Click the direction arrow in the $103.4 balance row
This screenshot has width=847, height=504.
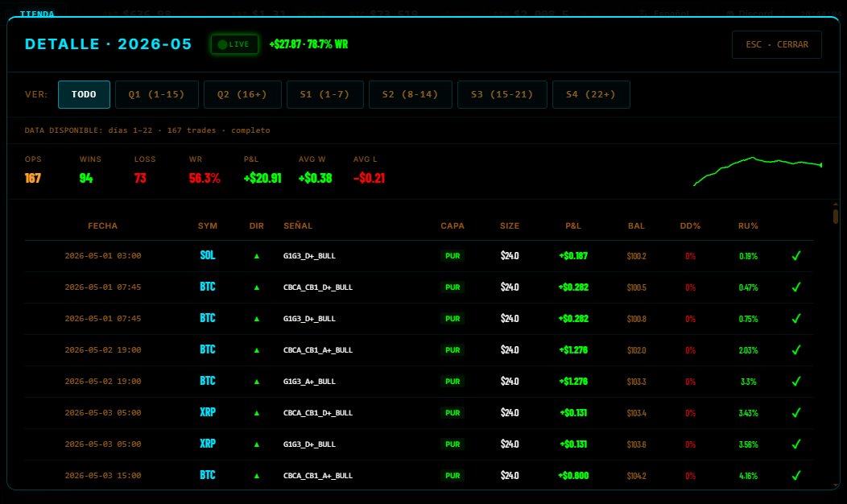tap(257, 413)
